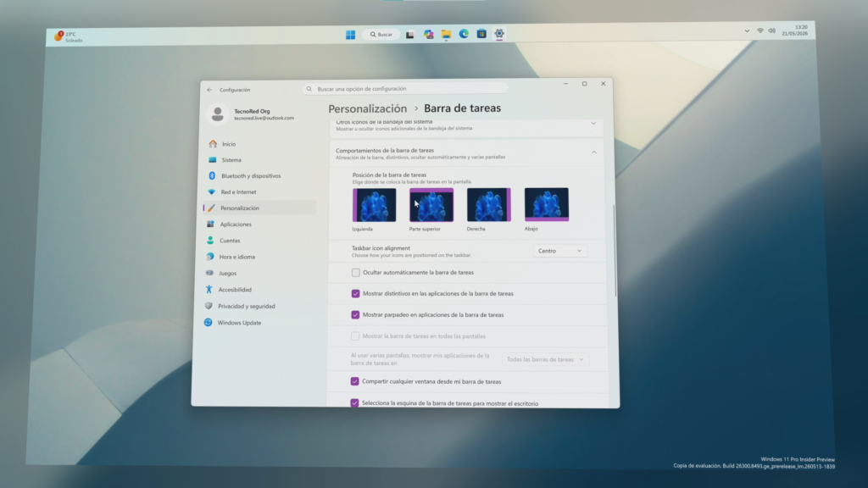Click the Accesibilidad figure icon
The width and height of the screenshot is (868, 488).
pyautogui.click(x=209, y=290)
